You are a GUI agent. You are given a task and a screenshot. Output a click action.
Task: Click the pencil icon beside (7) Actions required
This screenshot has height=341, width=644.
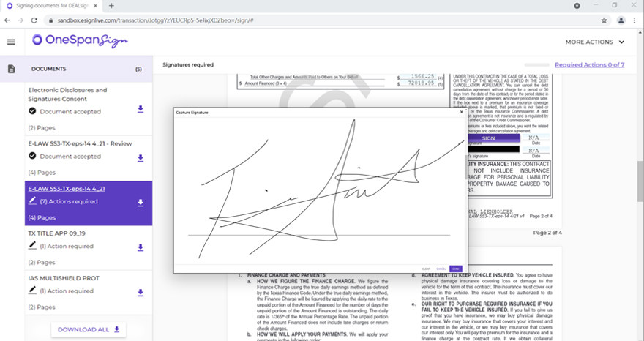(32, 201)
